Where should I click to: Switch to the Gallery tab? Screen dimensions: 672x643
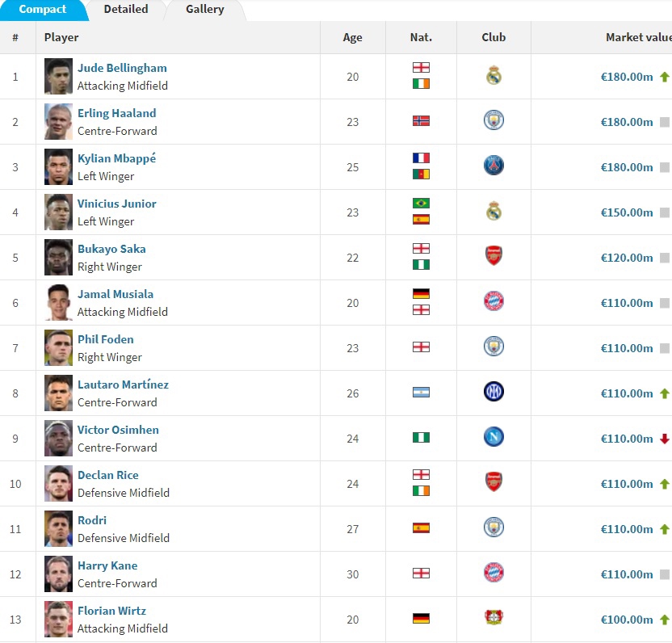click(205, 9)
